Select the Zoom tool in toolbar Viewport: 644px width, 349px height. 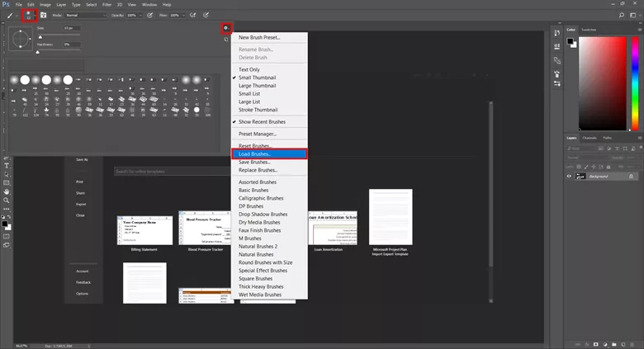tap(7, 200)
